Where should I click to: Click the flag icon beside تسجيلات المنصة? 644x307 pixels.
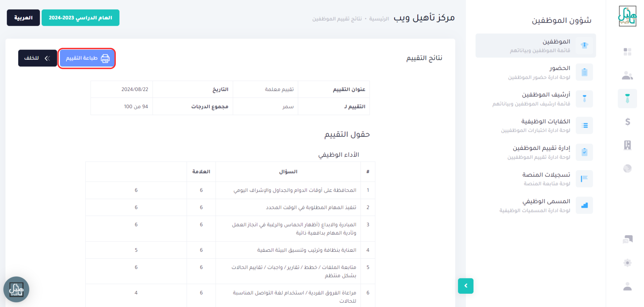coord(584,179)
